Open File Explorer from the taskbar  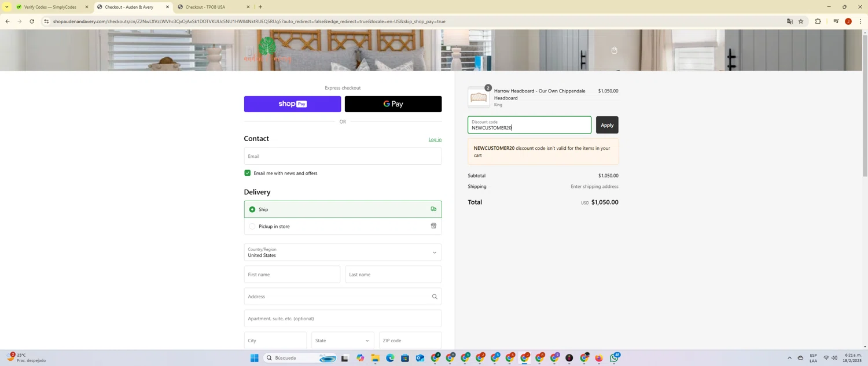point(375,358)
